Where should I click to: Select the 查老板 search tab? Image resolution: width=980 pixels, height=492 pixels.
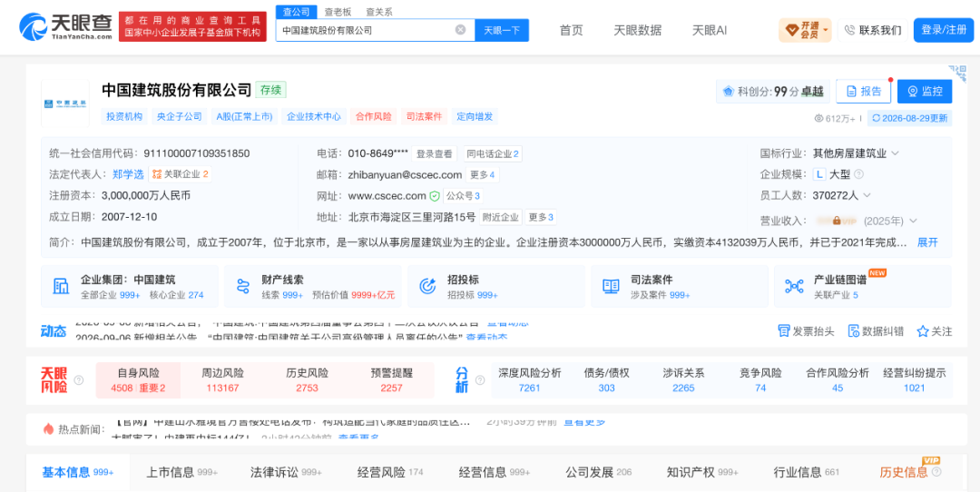click(x=338, y=12)
